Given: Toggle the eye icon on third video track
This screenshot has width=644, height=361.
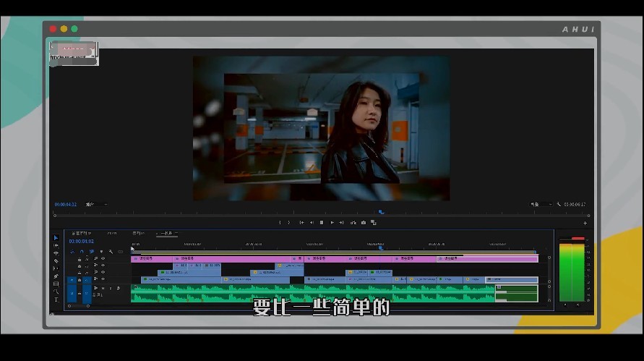Looking at the screenshot, I should click(103, 272).
